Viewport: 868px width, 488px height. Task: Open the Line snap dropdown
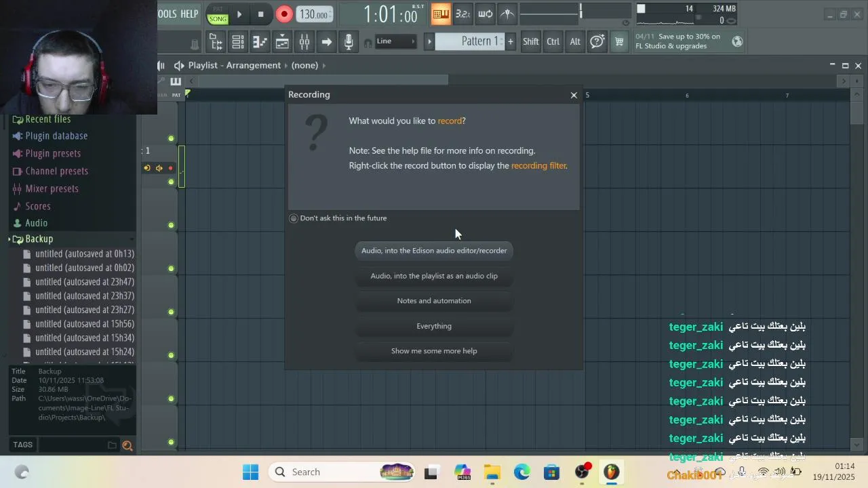(395, 41)
